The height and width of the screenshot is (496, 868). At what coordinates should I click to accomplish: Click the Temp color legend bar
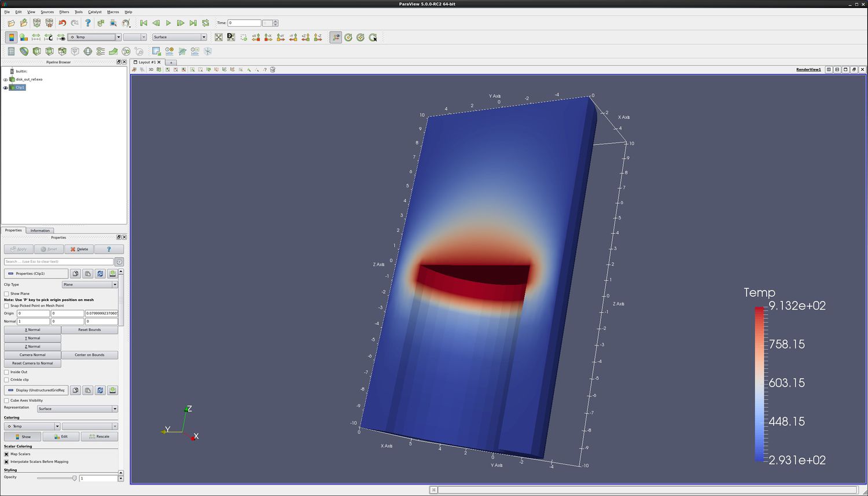click(759, 384)
